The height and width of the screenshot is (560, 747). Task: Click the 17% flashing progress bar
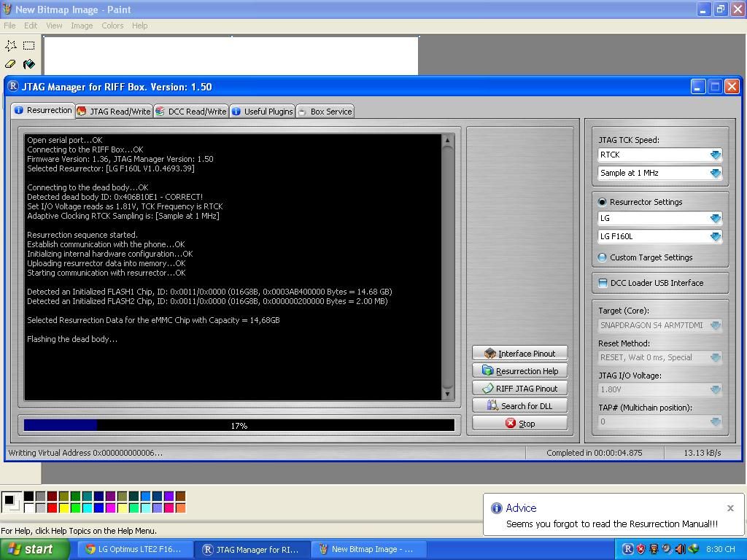click(x=239, y=425)
